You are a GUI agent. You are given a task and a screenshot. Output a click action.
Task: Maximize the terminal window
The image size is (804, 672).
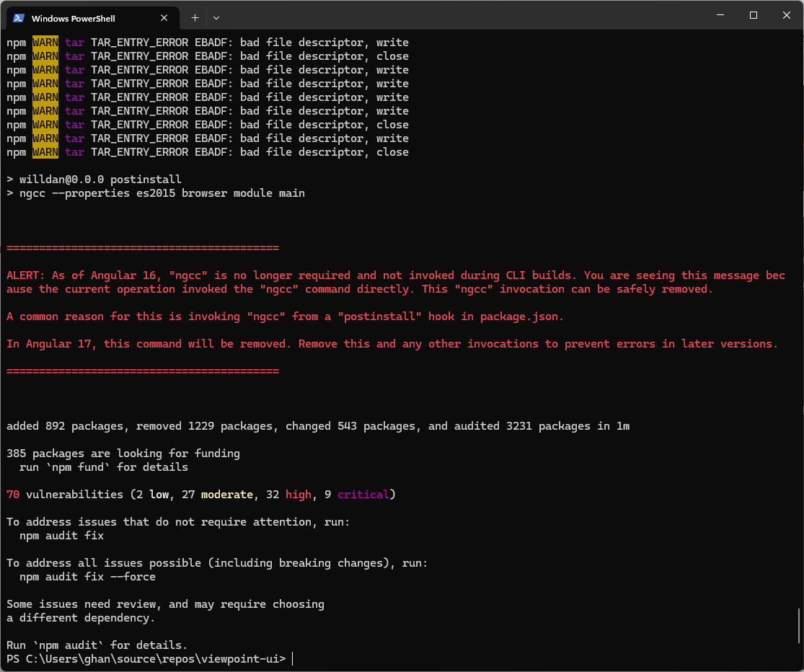(754, 15)
